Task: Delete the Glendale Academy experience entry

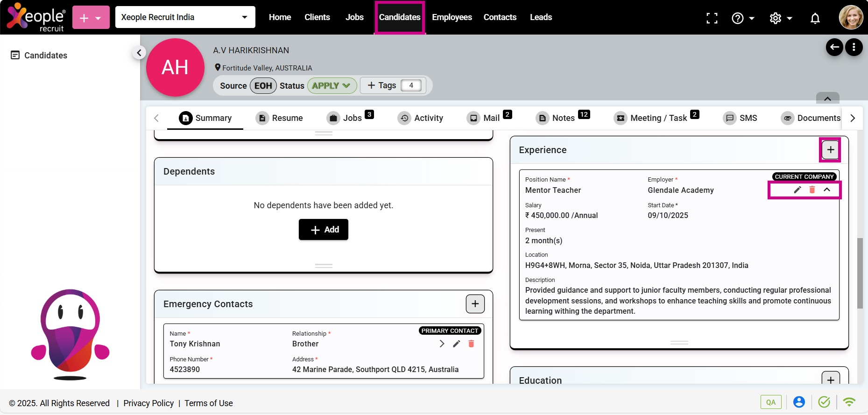Action: click(812, 190)
